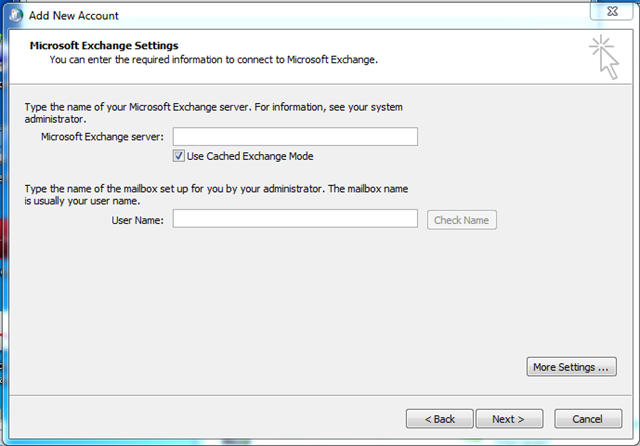Click the wizard cursor icon in header

pos(604,57)
